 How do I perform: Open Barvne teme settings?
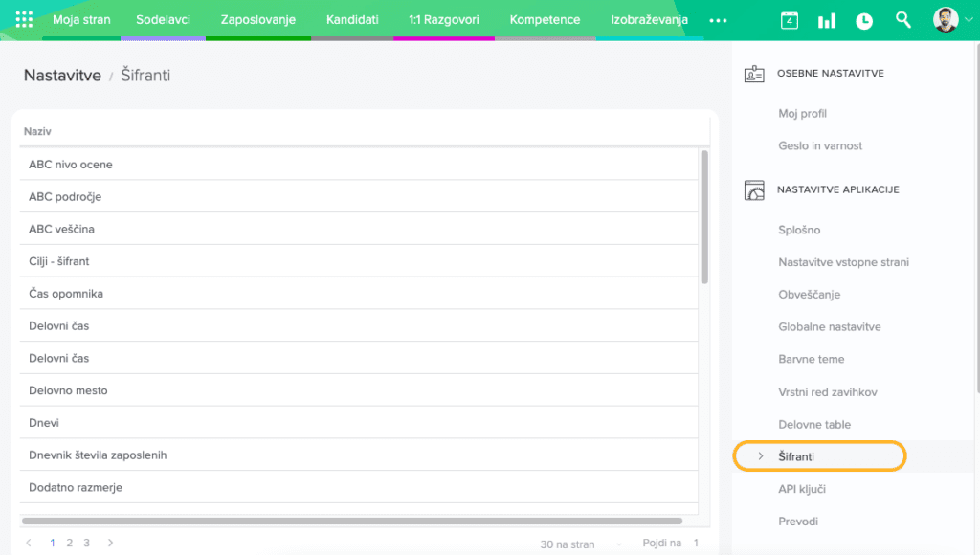tap(811, 359)
